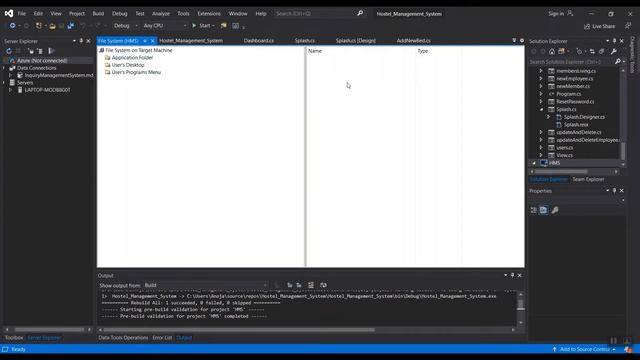
Task: Expand the Splash.Designer.cs node
Action: tap(549, 117)
